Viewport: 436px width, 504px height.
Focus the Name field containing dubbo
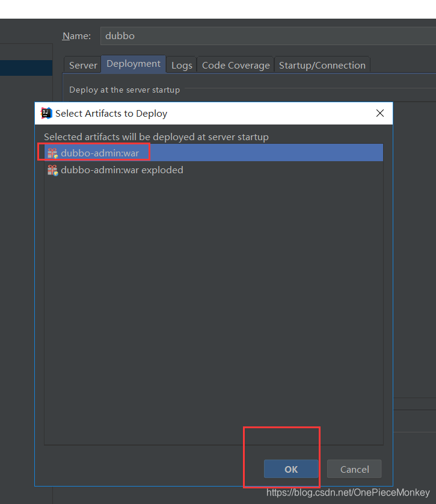(268, 35)
